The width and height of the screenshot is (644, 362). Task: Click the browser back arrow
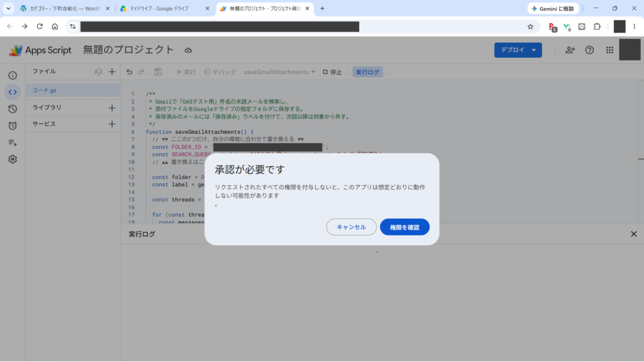point(9,26)
